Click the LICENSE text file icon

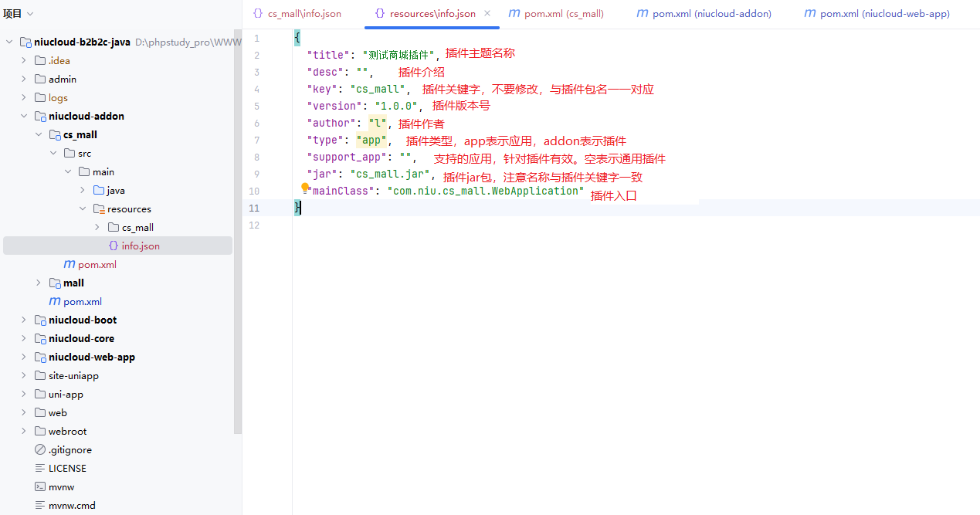40,469
